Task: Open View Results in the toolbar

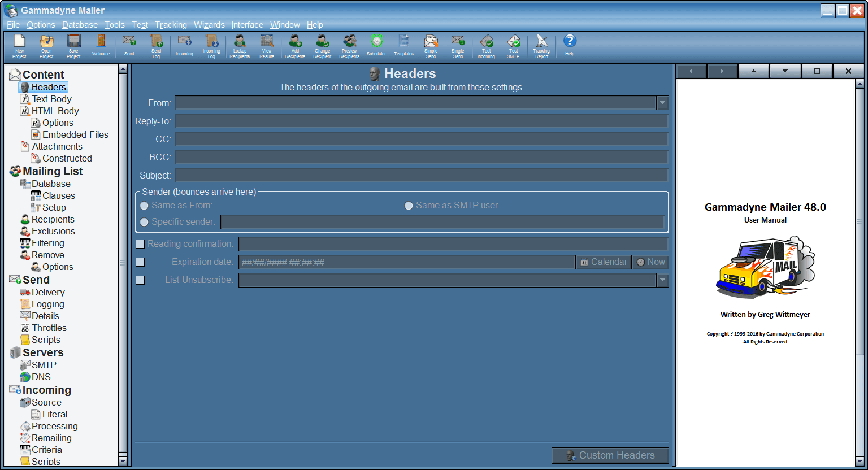Action: pos(267,46)
